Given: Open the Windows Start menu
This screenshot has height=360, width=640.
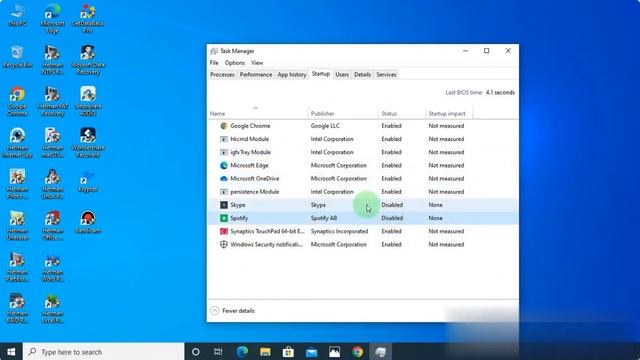Looking at the screenshot, I should (11, 351).
